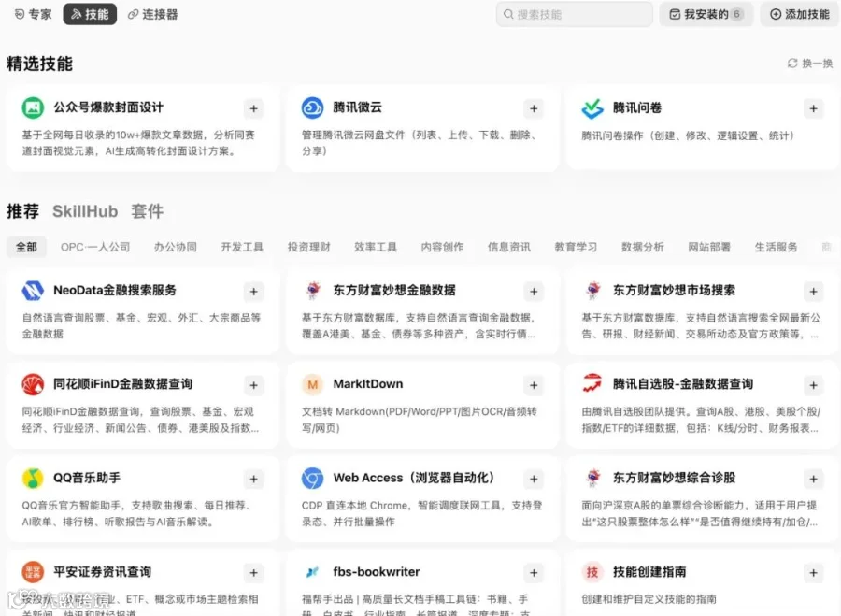Open the 公众号爆款封面设计 skill title
Viewport: 841px width, 616px height.
click(108, 107)
